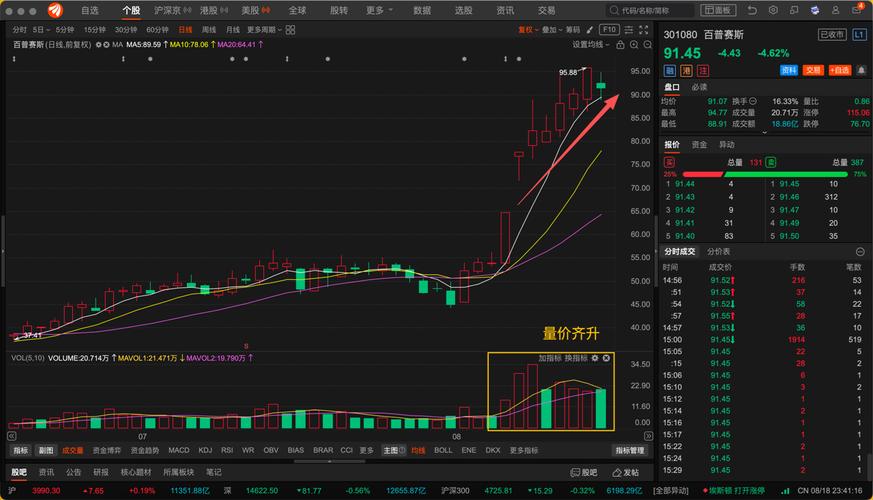873x500 pixels.
Task: Open the 更多周期 period dropdown
Action: [x=264, y=30]
